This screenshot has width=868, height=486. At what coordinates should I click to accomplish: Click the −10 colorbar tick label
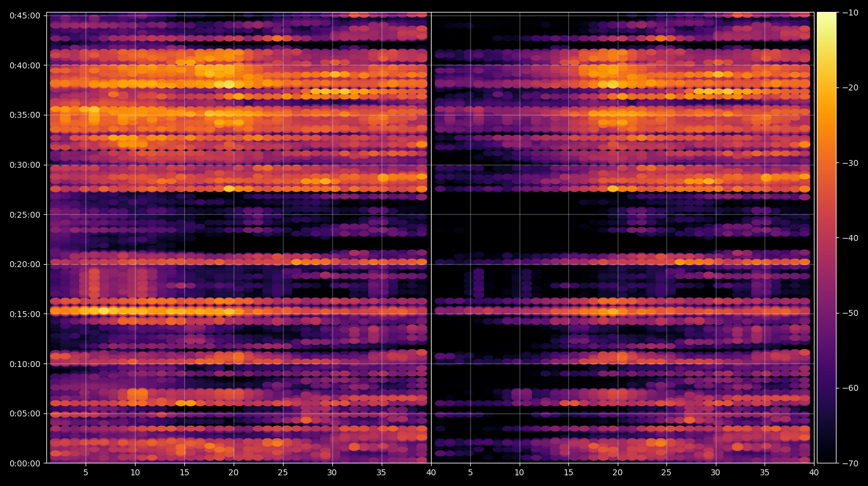(850, 12)
